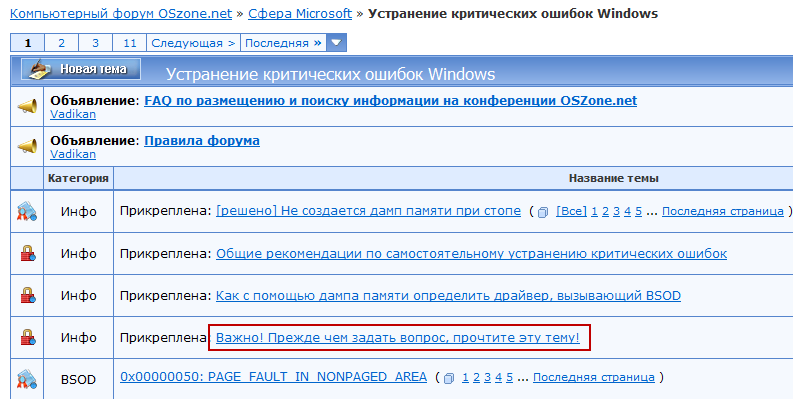Open the page navigation dropdown arrow

pos(336,43)
